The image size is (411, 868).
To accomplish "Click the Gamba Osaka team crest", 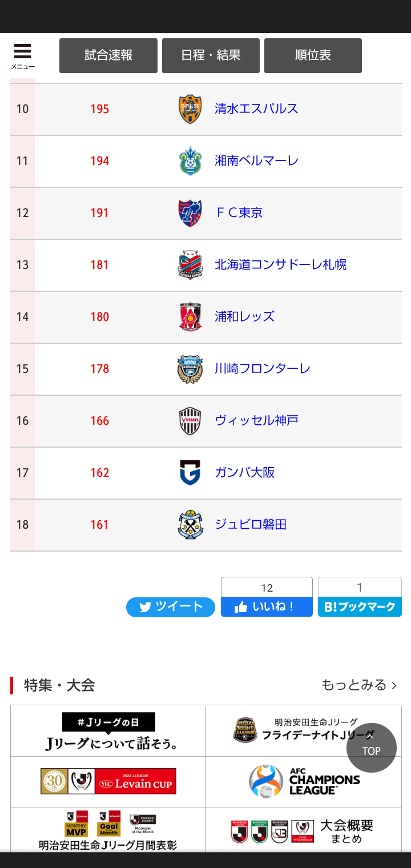I will [x=190, y=473].
